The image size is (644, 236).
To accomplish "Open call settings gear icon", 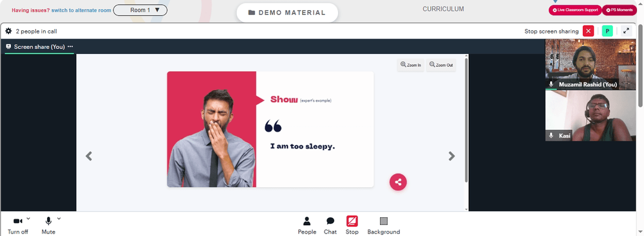I will coord(8,32).
